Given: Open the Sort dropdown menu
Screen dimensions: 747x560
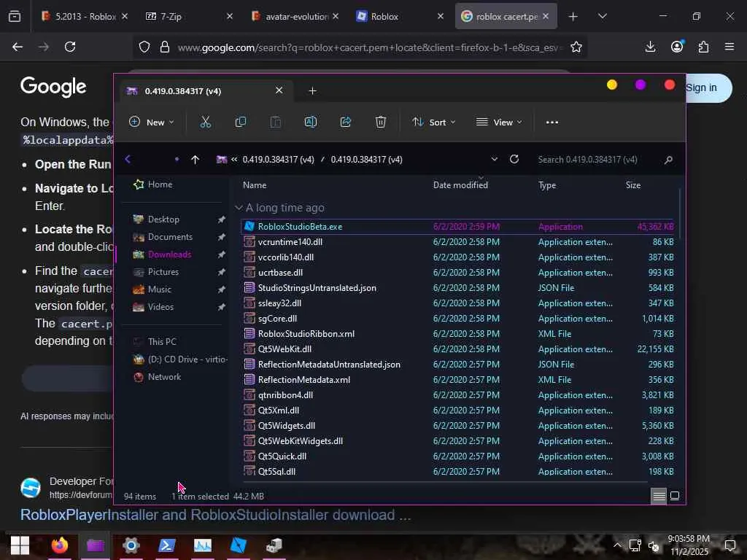Looking at the screenshot, I should point(434,122).
